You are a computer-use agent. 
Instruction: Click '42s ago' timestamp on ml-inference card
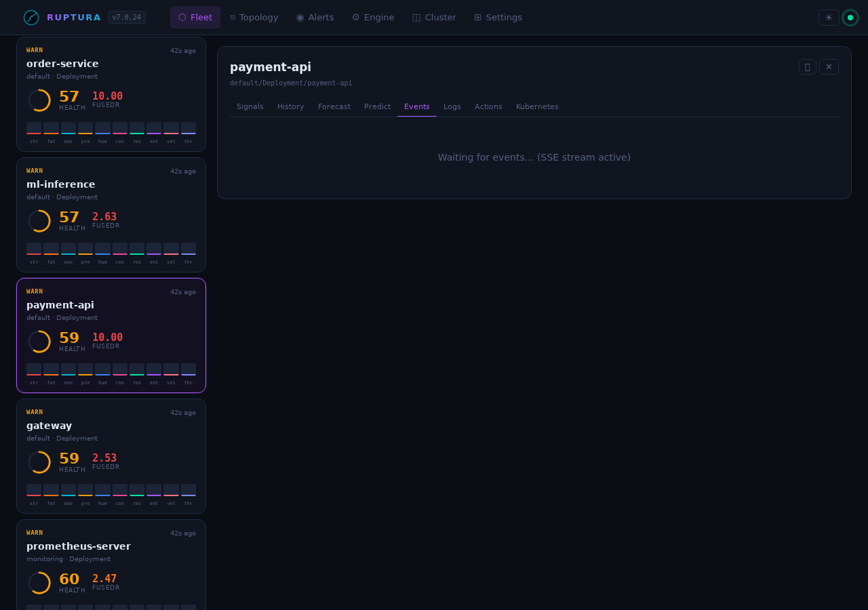[x=183, y=171]
